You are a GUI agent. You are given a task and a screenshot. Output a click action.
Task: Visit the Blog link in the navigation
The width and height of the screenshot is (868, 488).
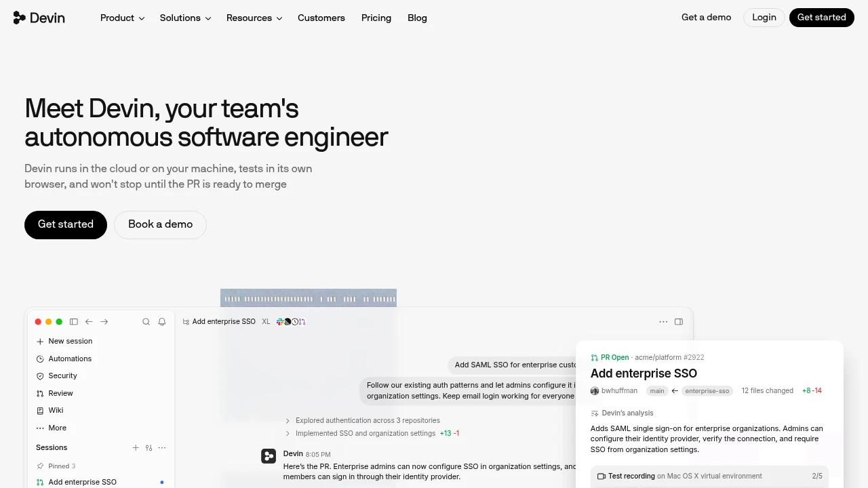point(417,18)
